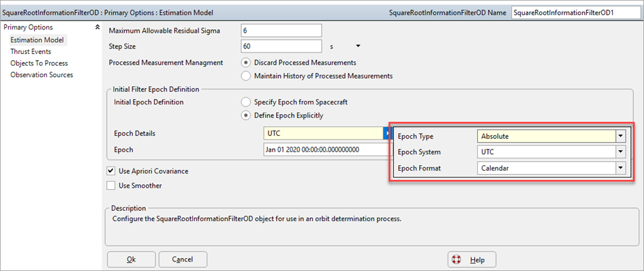Select Maintain History of Processed Measurements
644x271 pixels.
[246, 76]
